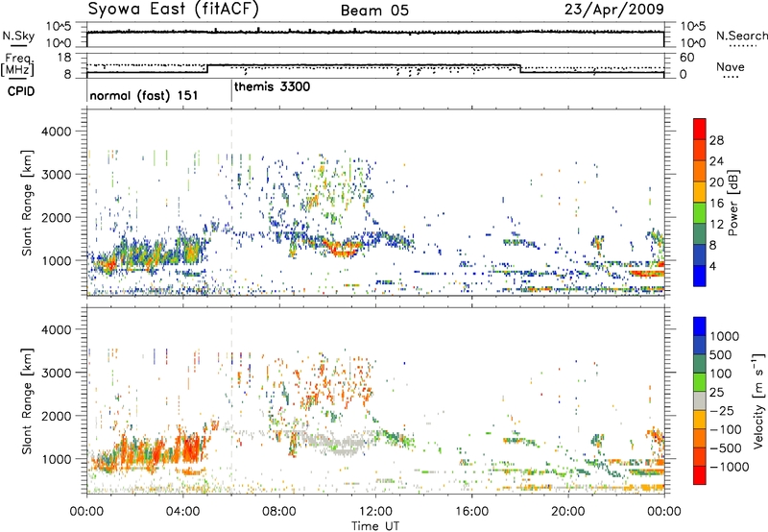Image resolution: width=768 pixels, height=532 pixels.
Task: Click the '20:00' time tick label
Action: 568,512
